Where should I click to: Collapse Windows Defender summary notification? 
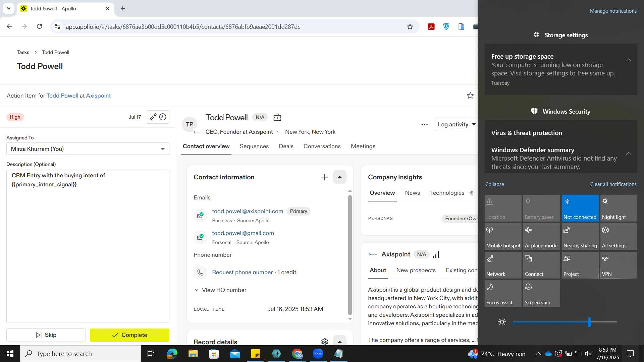[x=629, y=154]
